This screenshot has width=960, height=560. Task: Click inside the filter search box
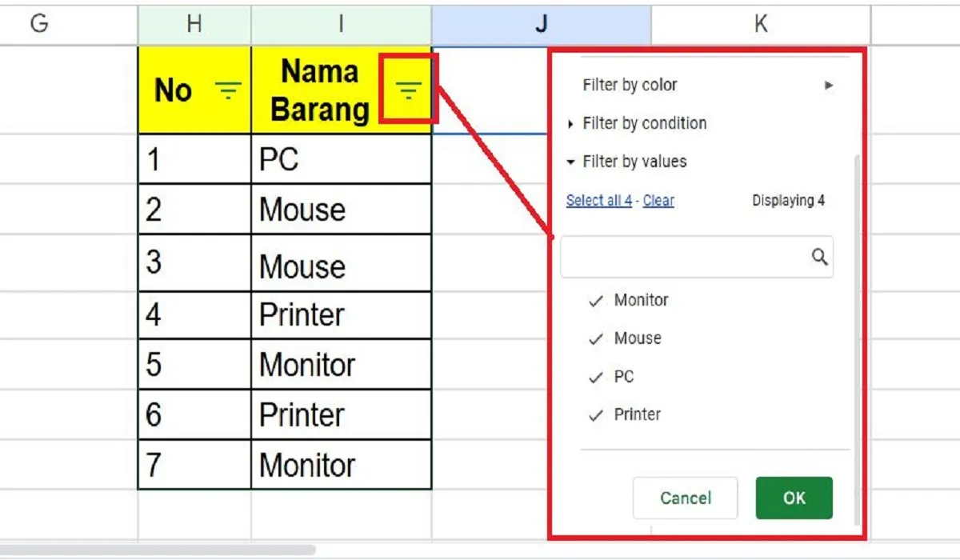[688, 257]
